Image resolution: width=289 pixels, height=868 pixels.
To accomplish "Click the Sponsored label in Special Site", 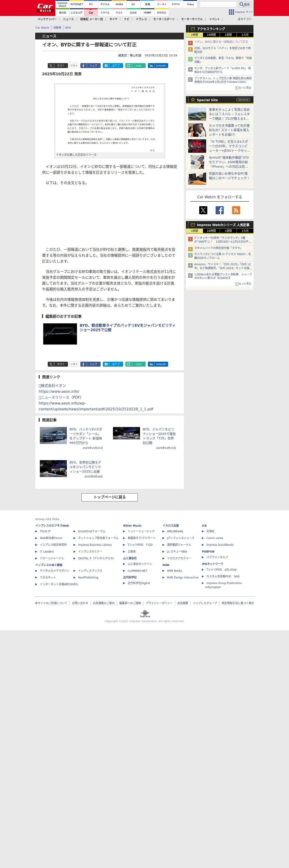I will pos(243,100).
